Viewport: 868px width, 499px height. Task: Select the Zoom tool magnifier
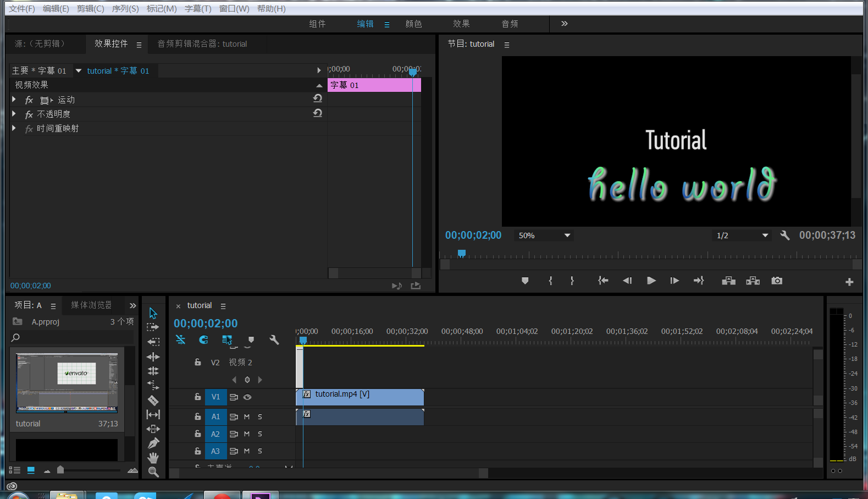pyautogui.click(x=153, y=472)
